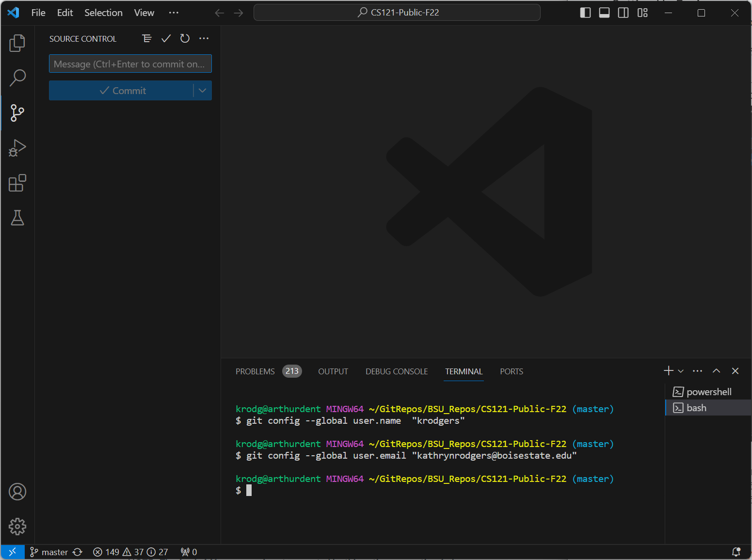
Task: Maximize the panel with the chevron up
Action: 716,371
